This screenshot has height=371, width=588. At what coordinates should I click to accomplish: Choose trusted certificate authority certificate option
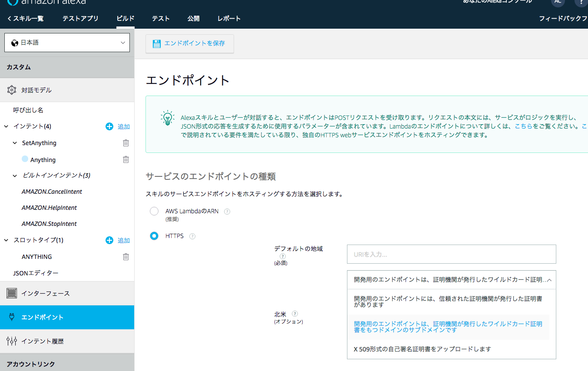[448, 302]
